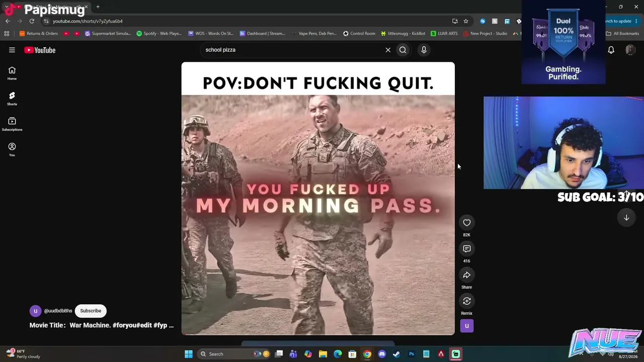The width and height of the screenshot is (644, 362).
Task: Open Notepad from the taskbar
Action: [x=426, y=354]
